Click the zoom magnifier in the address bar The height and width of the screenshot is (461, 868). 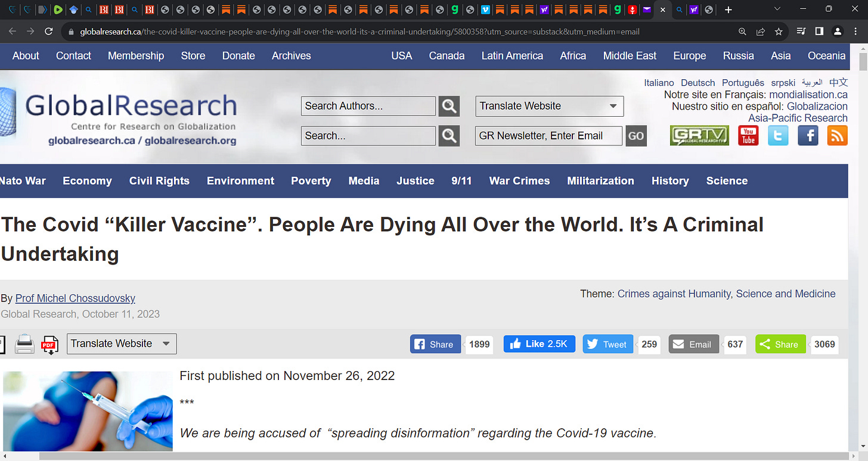742,32
